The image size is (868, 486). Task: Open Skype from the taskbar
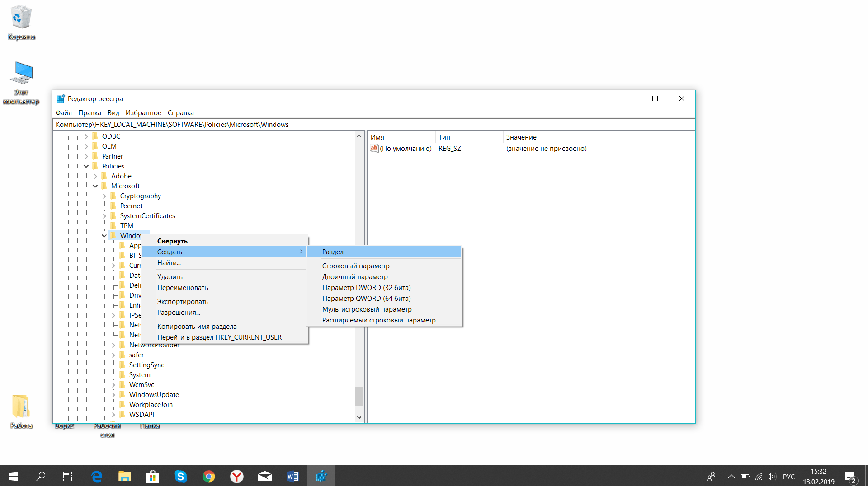(180, 476)
